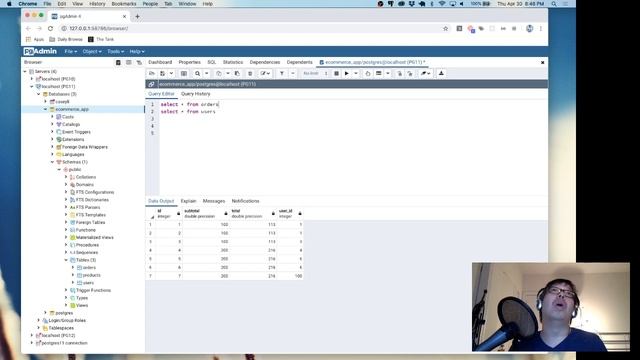Viewport: 640px width, 360px height.
Task: Select the orders table in tree
Action: coord(89,268)
